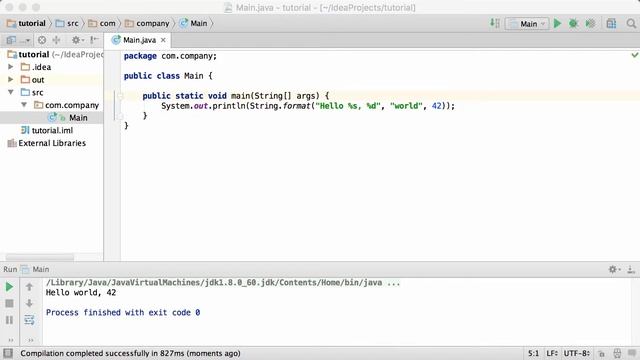Viewport: 640px width, 360px height.
Task: Open the Project Structure dialog icon
Action: point(611,24)
